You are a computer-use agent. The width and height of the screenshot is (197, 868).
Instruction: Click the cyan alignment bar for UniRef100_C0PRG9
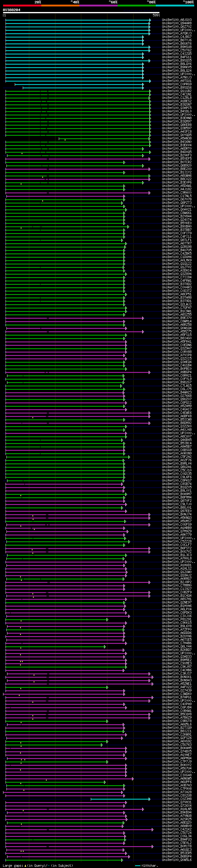tap(79, 85)
